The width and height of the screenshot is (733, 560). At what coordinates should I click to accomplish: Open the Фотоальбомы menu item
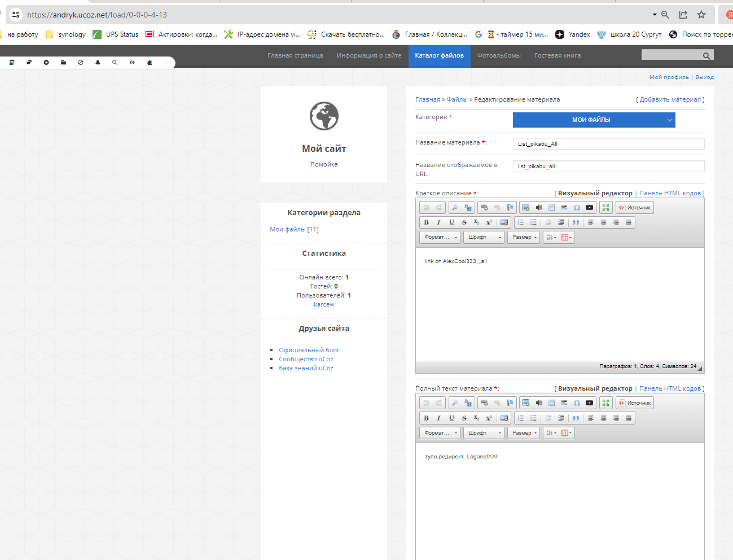[499, 56]
